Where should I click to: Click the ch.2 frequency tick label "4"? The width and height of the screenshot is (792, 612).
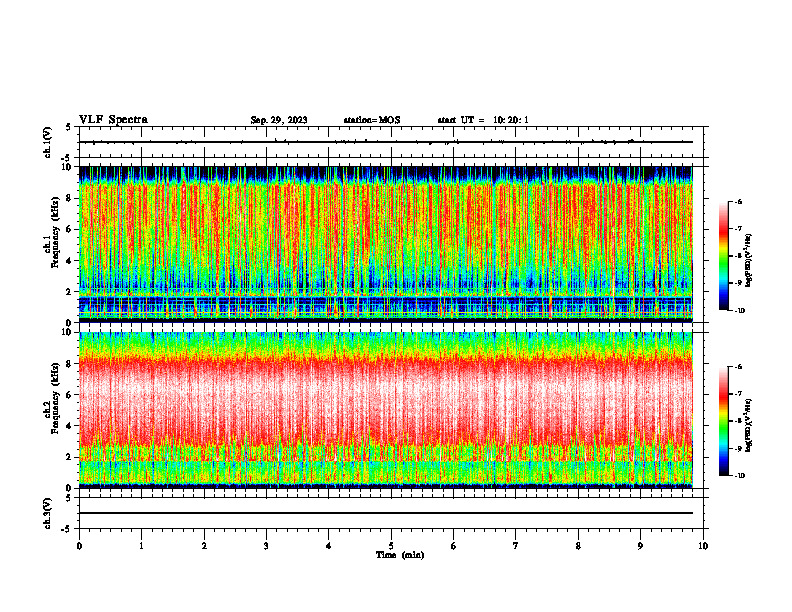71,426
